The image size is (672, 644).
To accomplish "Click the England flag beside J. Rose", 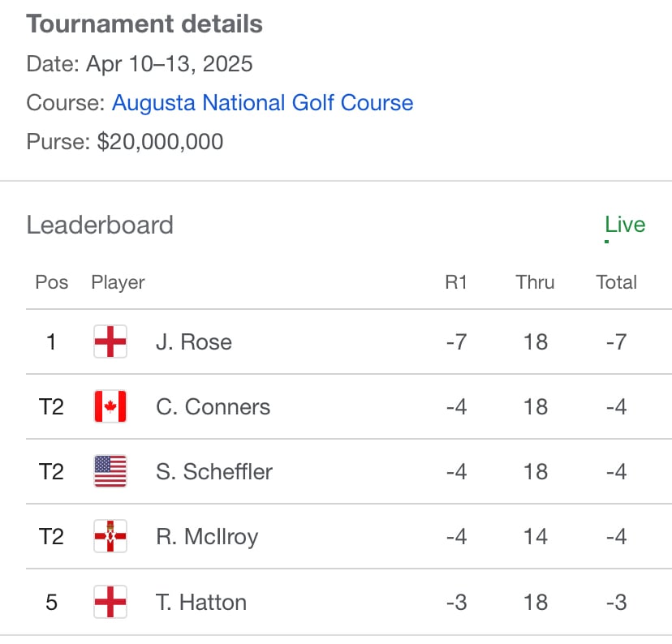I will (x=110, y=341).
